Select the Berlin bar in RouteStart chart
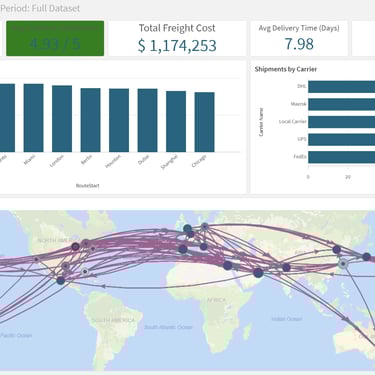Image resolution: width=375 pixels, height=375 pixels. pyautogui.click(x=91, y=120)
